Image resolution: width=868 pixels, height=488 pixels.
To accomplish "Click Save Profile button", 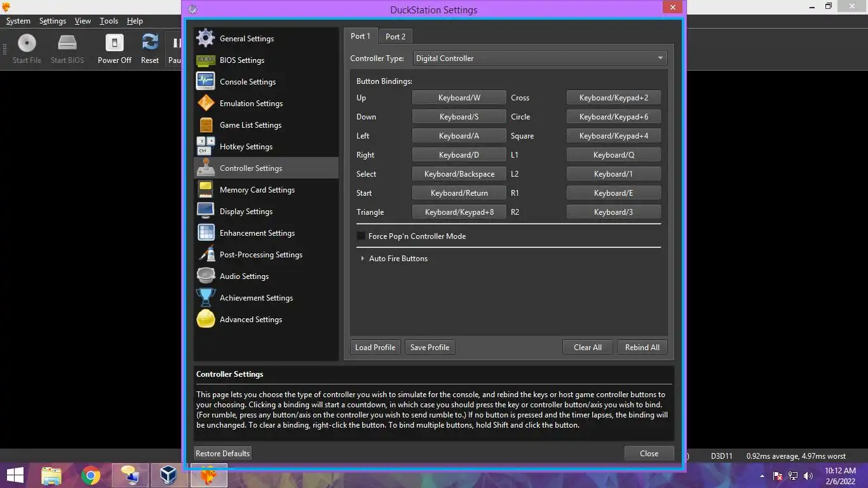I will point(430,348).
